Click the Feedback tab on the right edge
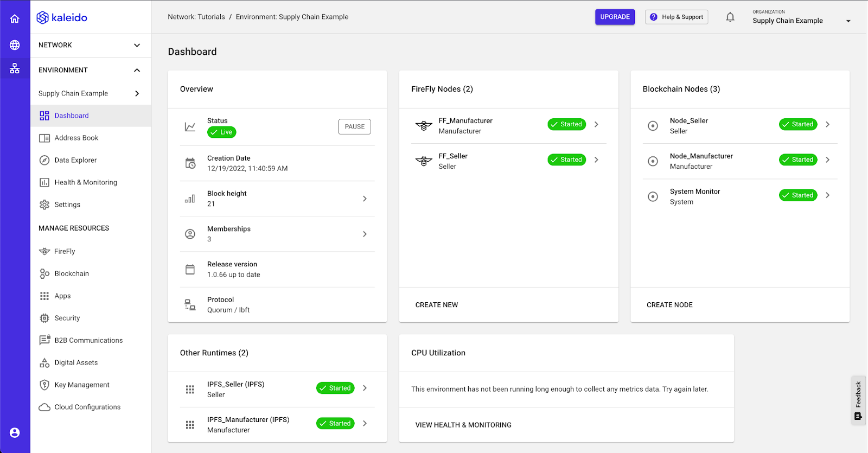The width and height of the screenshot is (868, 453). [858, 400]
